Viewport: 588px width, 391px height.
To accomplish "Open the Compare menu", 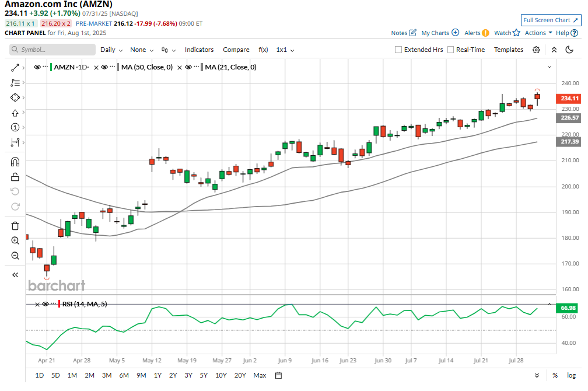I will 236,50.
